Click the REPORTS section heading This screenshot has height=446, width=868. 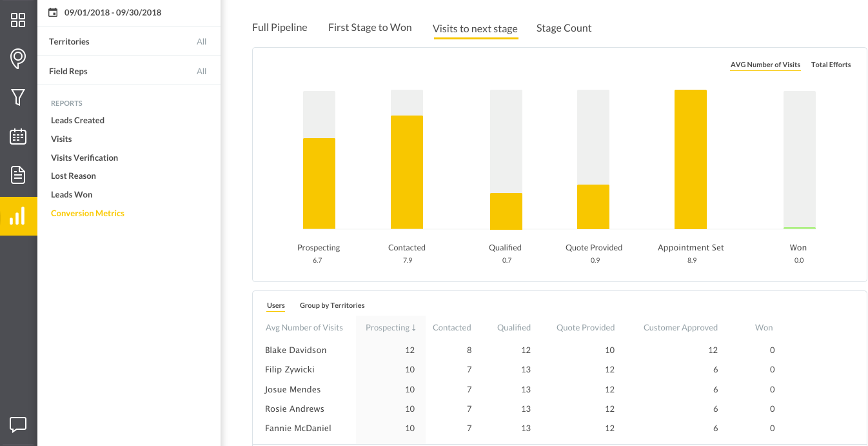(66, 103)
